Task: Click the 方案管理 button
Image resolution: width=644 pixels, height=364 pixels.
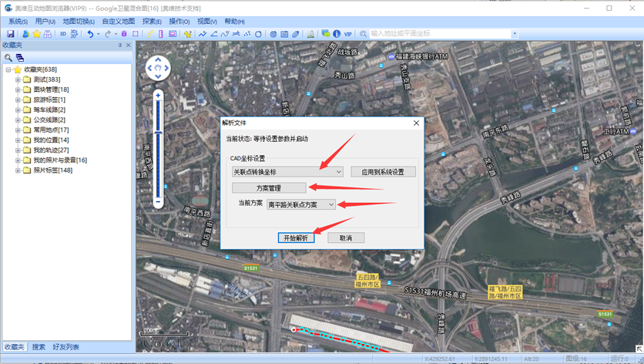Action: coord(269,188)
